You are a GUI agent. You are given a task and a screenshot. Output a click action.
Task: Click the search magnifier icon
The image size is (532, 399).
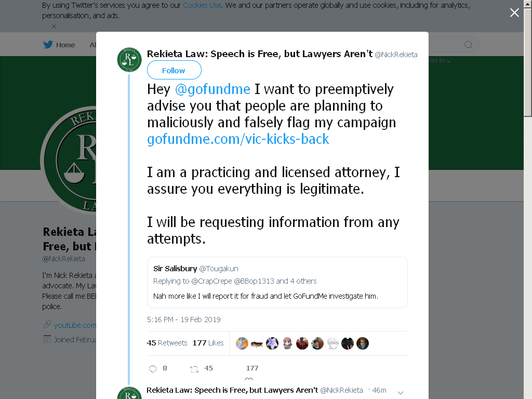point(468,45)
